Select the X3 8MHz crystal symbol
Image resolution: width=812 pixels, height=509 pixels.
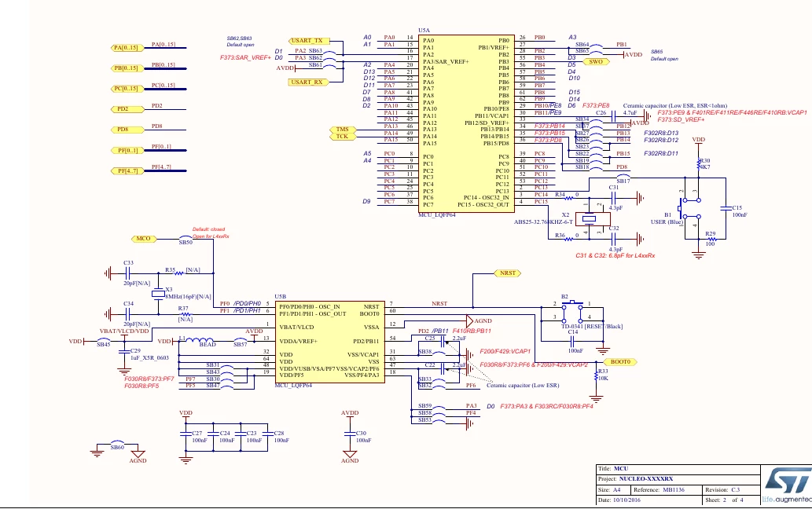pyautogui.click(x=158, y=294)
